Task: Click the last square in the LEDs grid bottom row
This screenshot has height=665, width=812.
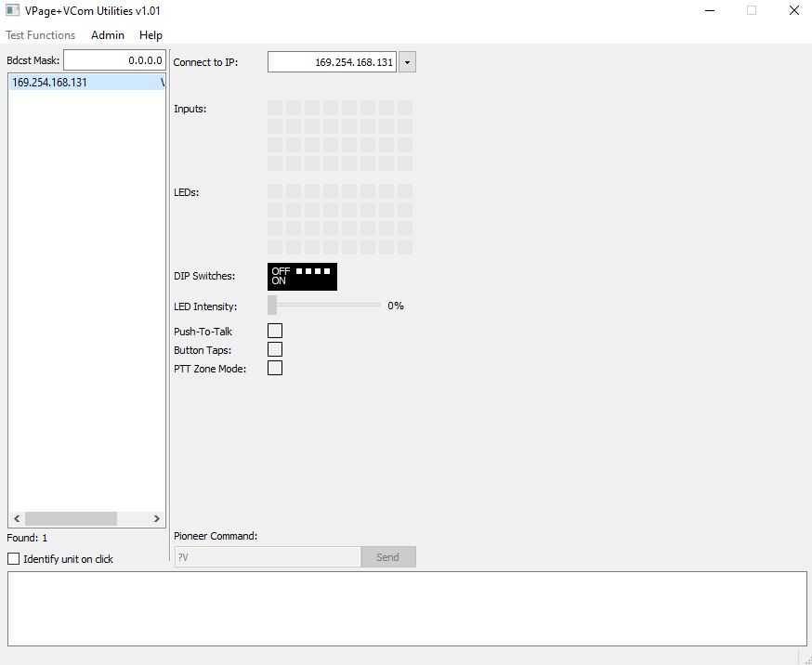Action: [x=405, y=247]
